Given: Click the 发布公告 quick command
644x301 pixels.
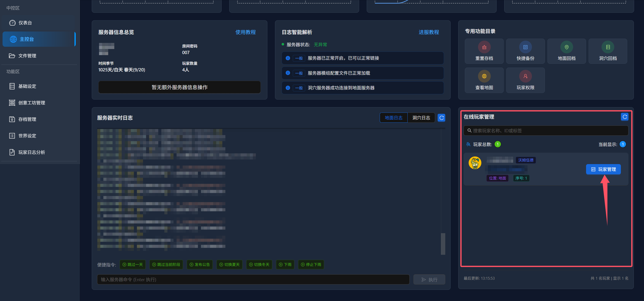Looking at the screenshot, I should (x=200, y=265).
